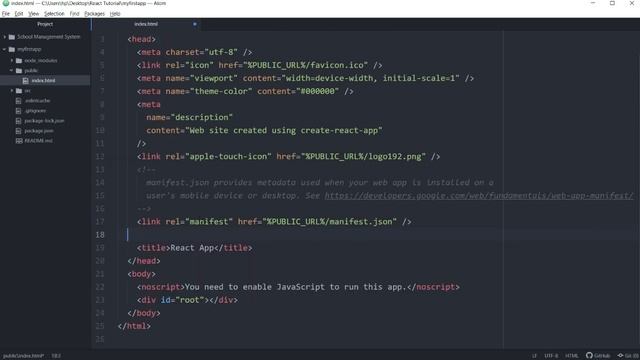Click the opening <body> tag
Image resolution: width=640 pixels, height=360 pixels.
pyautogui.click(x=141, y=274)
